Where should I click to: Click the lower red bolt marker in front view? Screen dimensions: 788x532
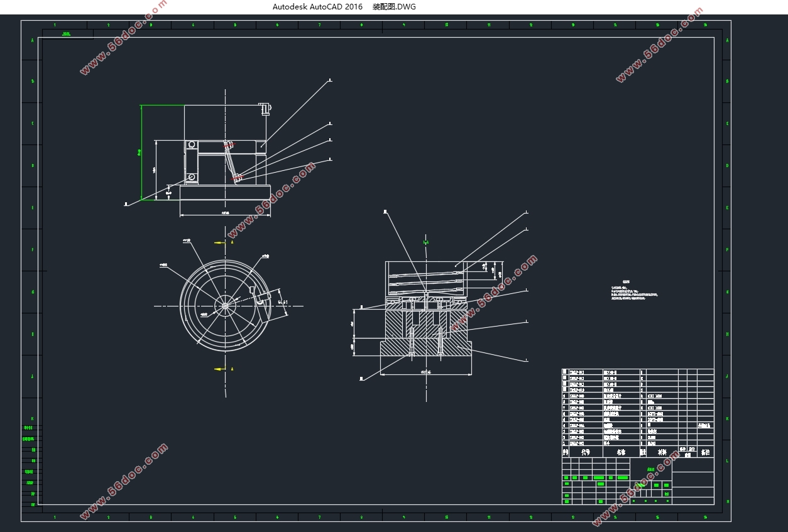[237, 178]
